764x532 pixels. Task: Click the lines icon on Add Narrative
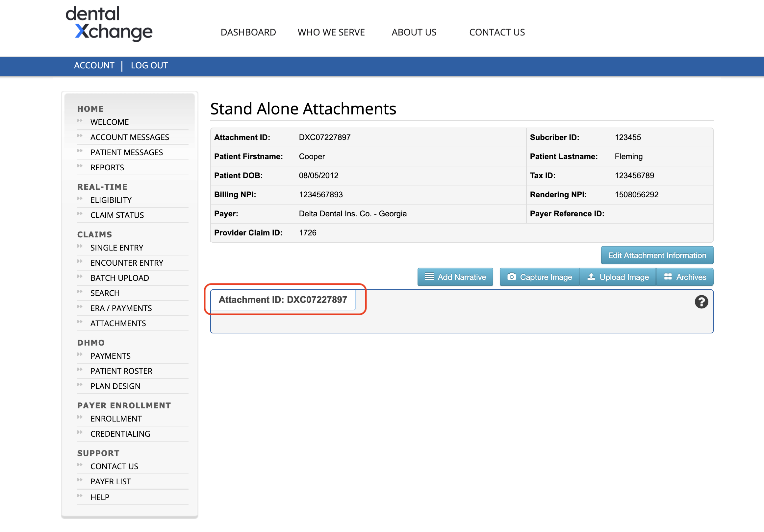(429, 277)
